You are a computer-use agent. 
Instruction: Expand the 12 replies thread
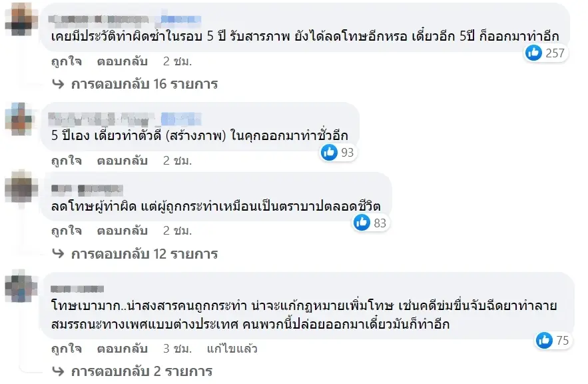[145, 254]
